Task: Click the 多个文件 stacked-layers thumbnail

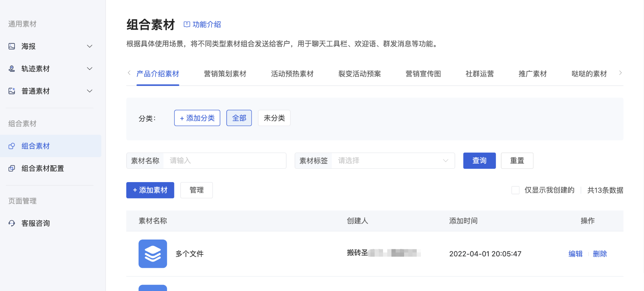Action: [153, 254]
